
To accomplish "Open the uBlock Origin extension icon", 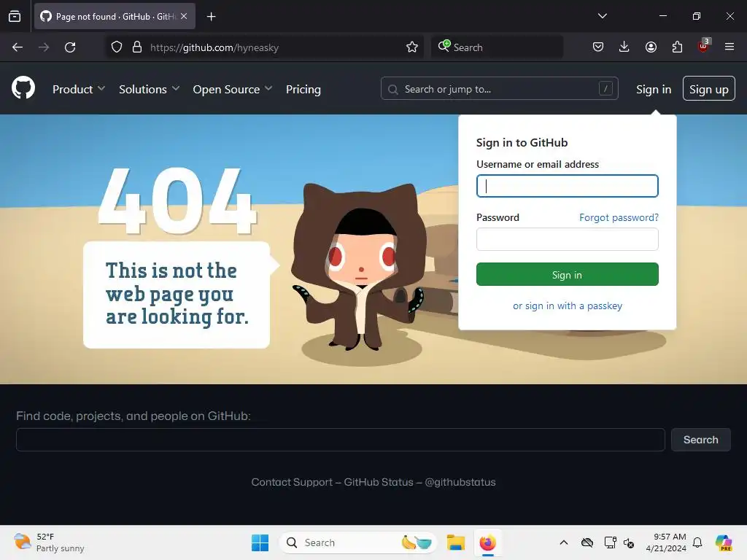I will tap(704, 46).
